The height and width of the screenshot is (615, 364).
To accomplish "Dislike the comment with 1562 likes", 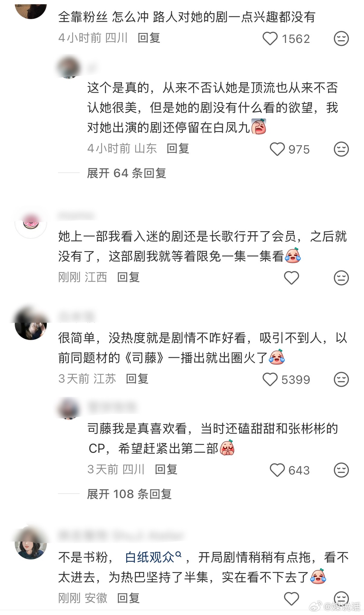I will 341,39.
